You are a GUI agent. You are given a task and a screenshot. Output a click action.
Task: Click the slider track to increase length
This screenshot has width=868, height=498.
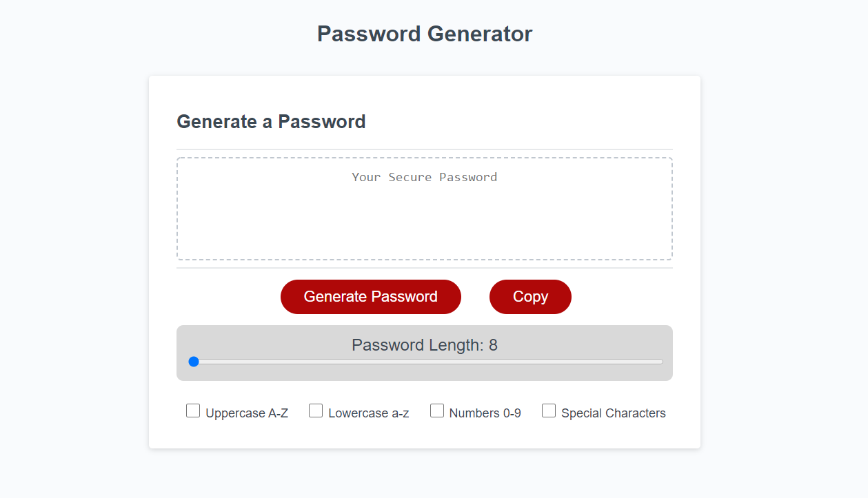(x=483, y=361)
